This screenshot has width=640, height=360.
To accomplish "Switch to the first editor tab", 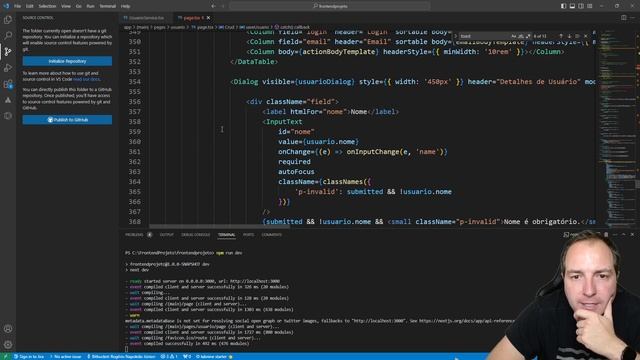I will point(146,18).
